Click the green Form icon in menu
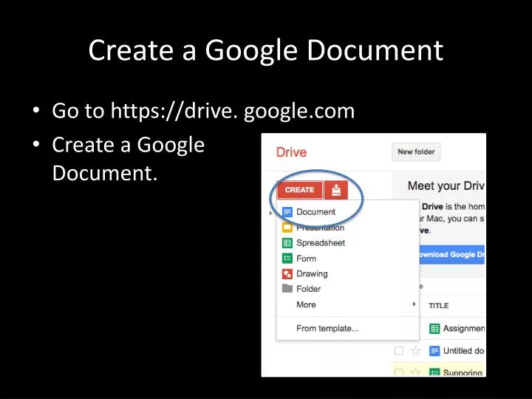532x399 pixels. pos(287,259)
